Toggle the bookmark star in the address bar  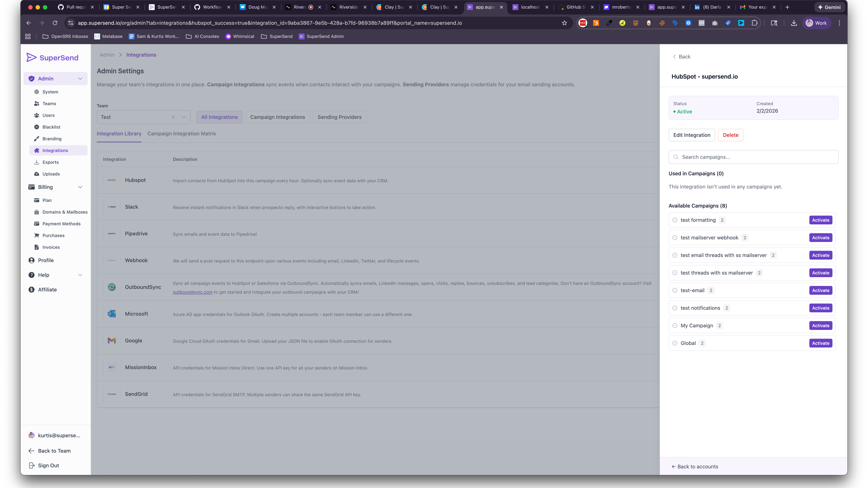(x=564, y=23)
